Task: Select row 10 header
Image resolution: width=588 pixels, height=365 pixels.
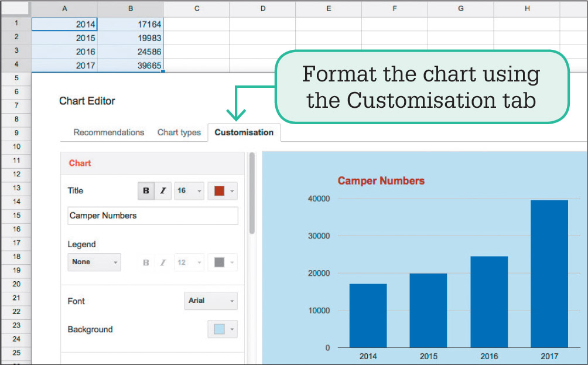Action: coord(16,146)
